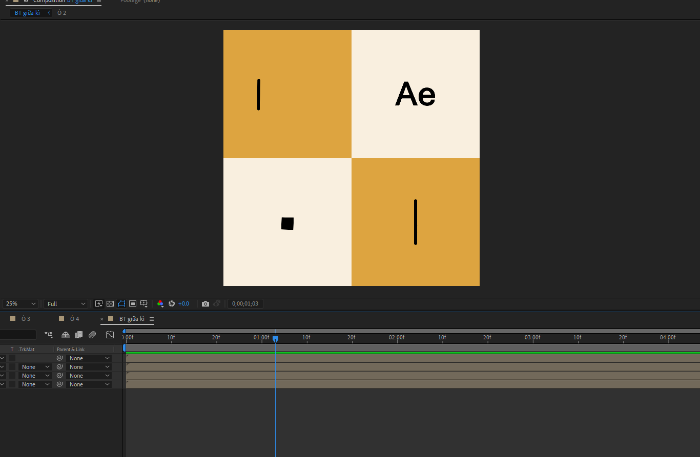The image size is (700, 457).
Task: Click the parent pick whip on layer 2
Action: pyautogui.click(x=60, y=367)
